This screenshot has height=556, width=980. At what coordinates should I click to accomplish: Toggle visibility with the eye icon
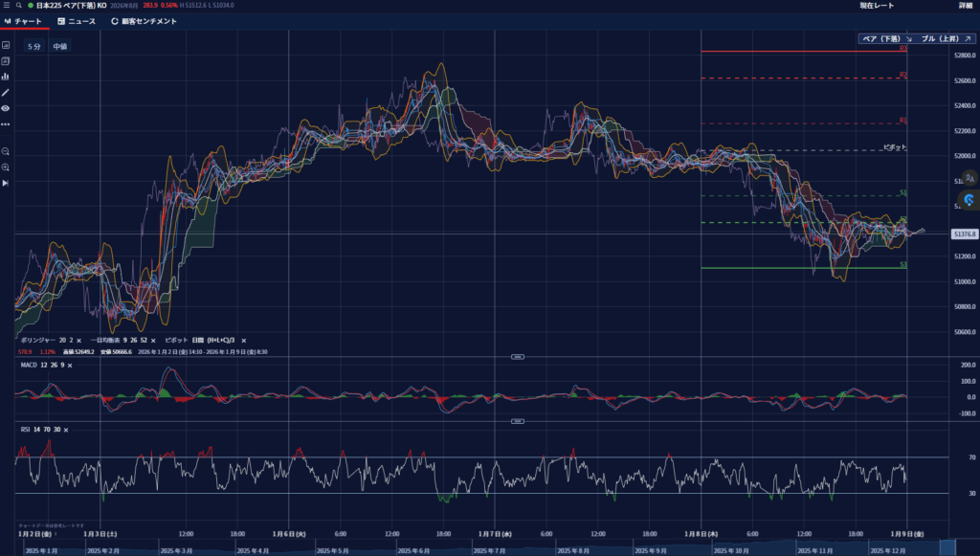(x=6, y=108)
